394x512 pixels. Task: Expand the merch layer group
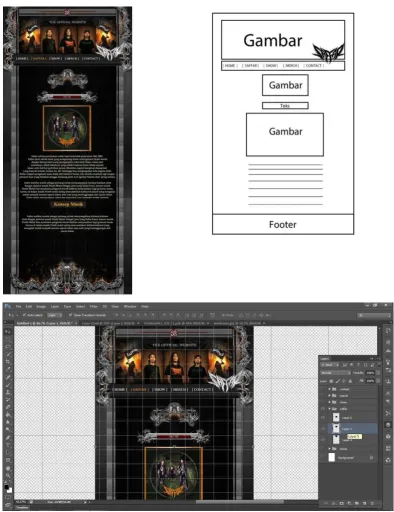point(329,396)
